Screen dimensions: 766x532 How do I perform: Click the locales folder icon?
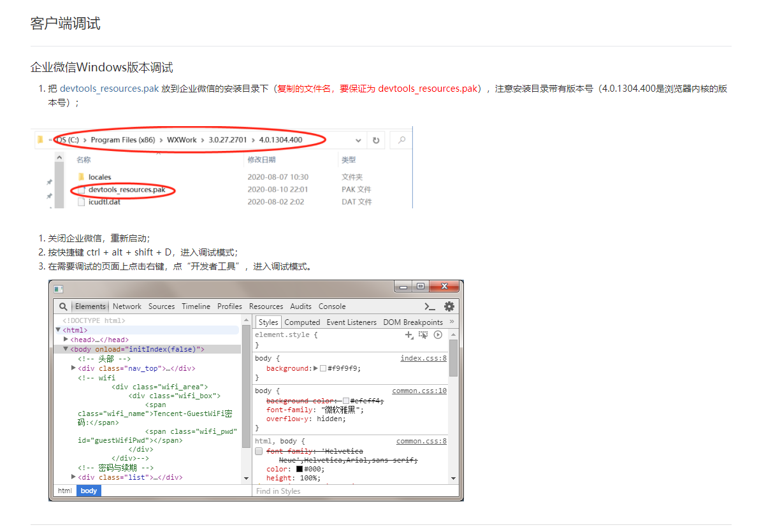pos(81,177)
